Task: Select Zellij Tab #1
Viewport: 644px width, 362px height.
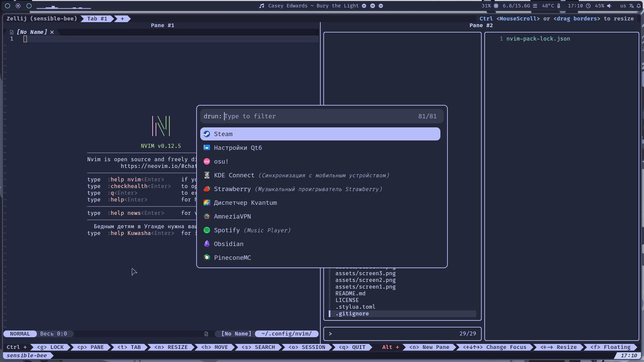Action: click(97, 19)
